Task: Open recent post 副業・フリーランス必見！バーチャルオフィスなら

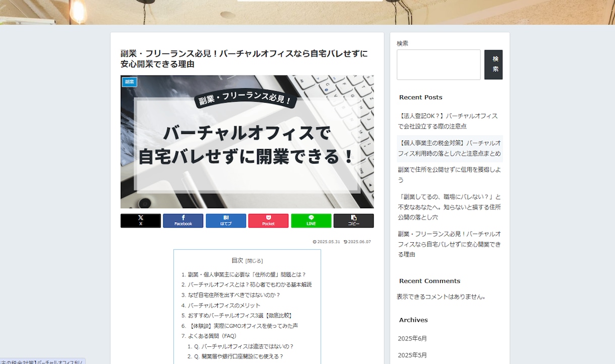Action: [450, 244]
